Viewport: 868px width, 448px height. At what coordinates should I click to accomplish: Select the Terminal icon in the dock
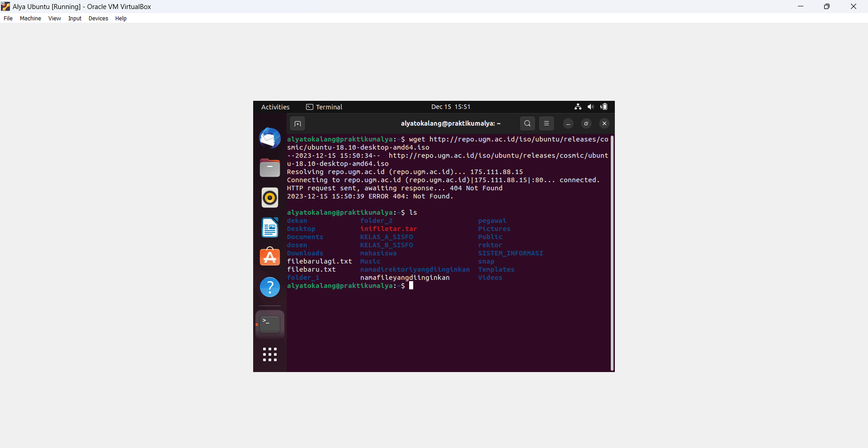tap(270, 324)
